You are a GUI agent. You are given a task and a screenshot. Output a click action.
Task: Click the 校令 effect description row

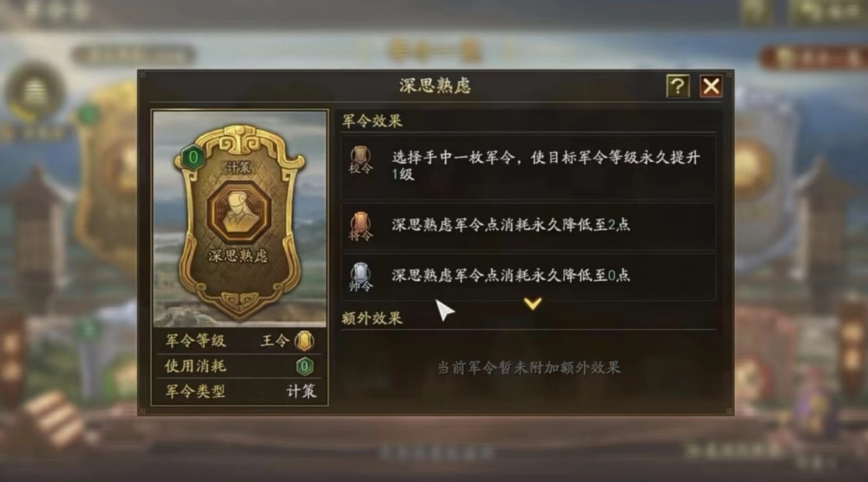click(x=529, y=166)
